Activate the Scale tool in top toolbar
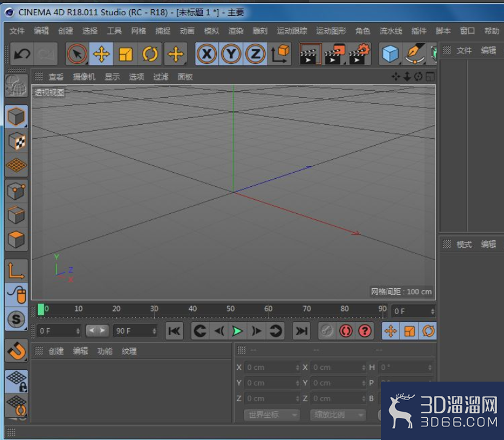Viewport: 504px width, 440px height. pos(125,53)
